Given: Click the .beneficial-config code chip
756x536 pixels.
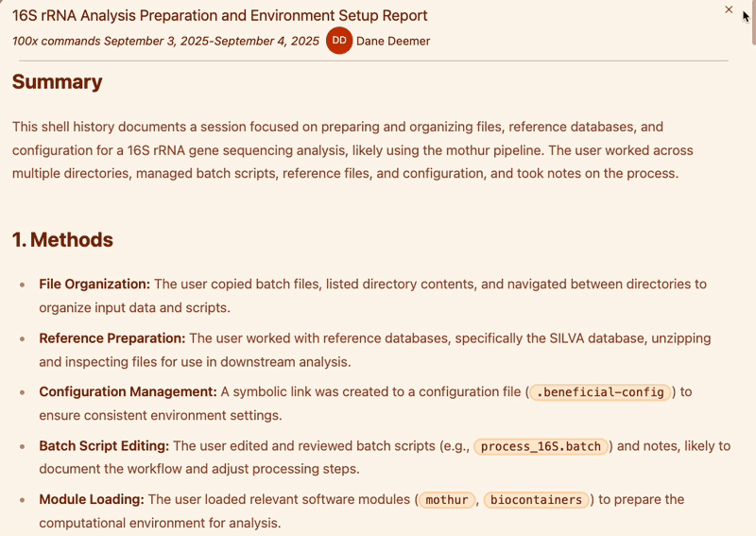Looking at the screenshot, I should pos(600,392).
